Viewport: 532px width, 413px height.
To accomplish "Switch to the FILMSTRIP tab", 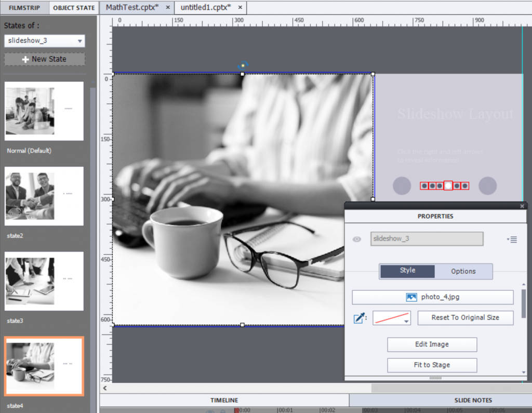I will click(x=24, y=8).
